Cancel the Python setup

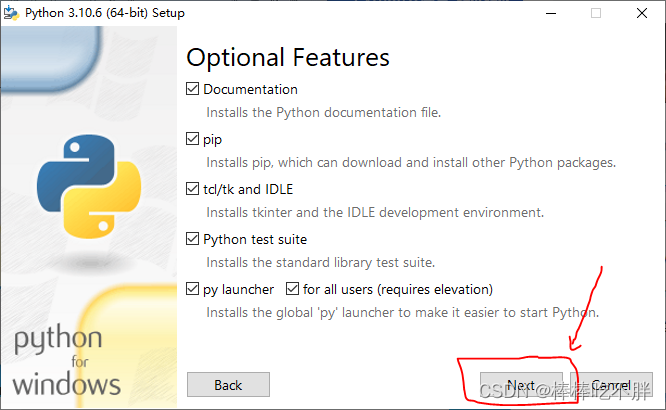pyautogui.click(x=611, y=385)
